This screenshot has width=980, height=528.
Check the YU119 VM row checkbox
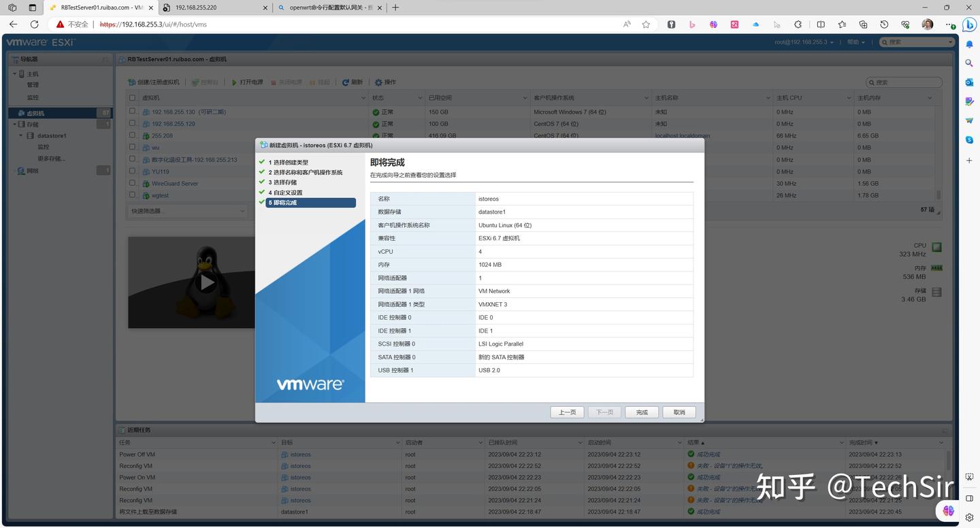(133, 171)
